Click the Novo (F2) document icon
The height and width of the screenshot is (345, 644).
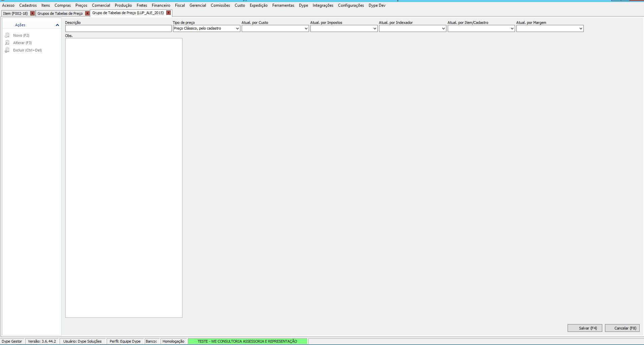(7, 35)
